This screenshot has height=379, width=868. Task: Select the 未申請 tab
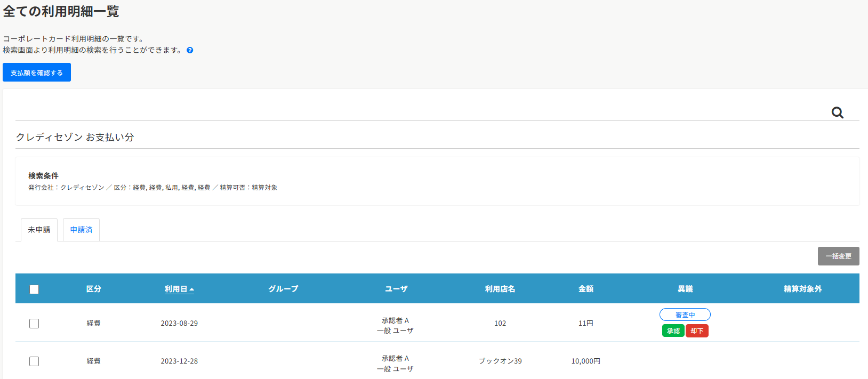pyautogui.click(x=39, y=230)
